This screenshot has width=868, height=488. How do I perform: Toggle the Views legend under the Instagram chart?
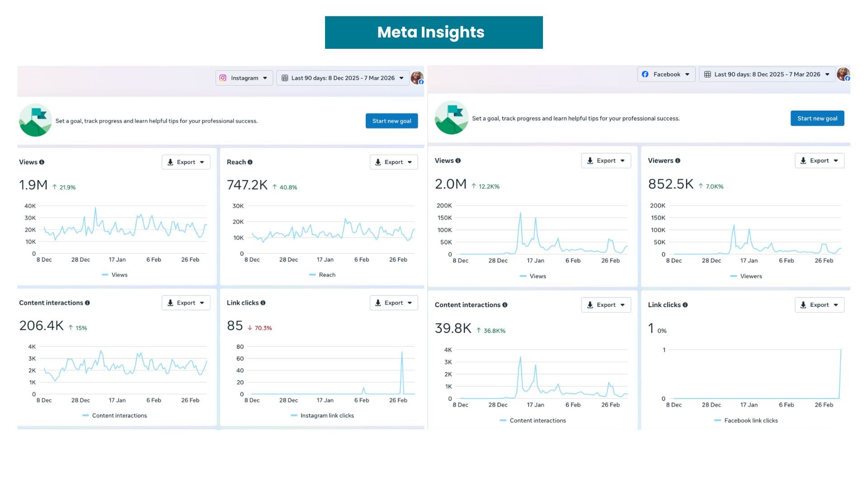pos(115,275)
